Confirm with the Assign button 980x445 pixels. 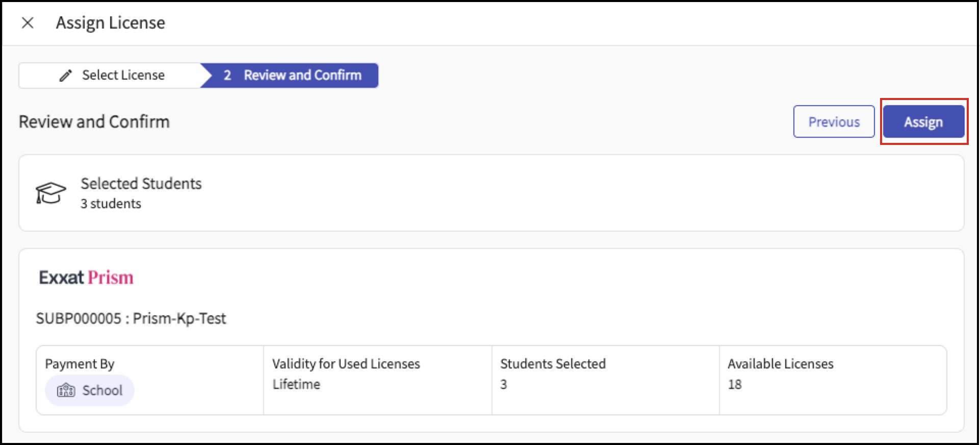click(x=923, y=122)
